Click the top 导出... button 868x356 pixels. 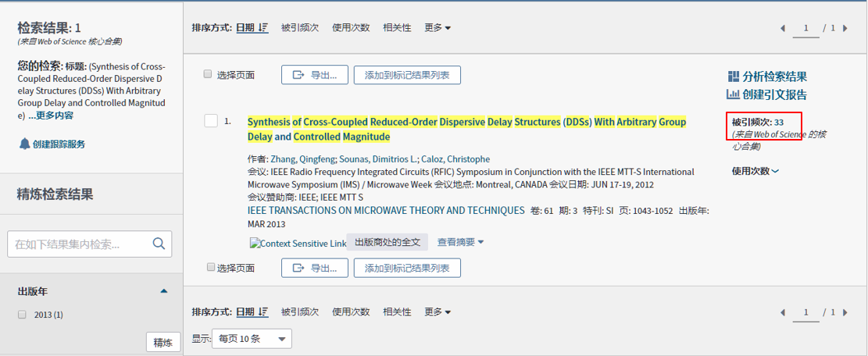(314, 75)
